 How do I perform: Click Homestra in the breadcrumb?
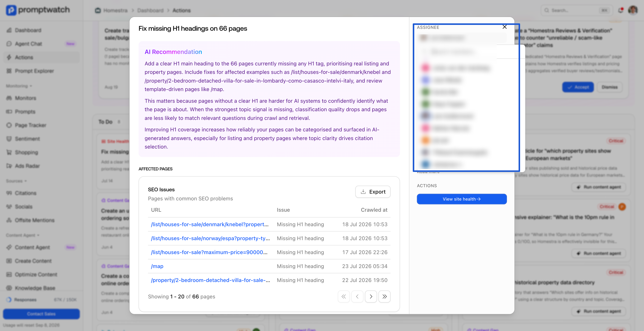pos(111,11)
